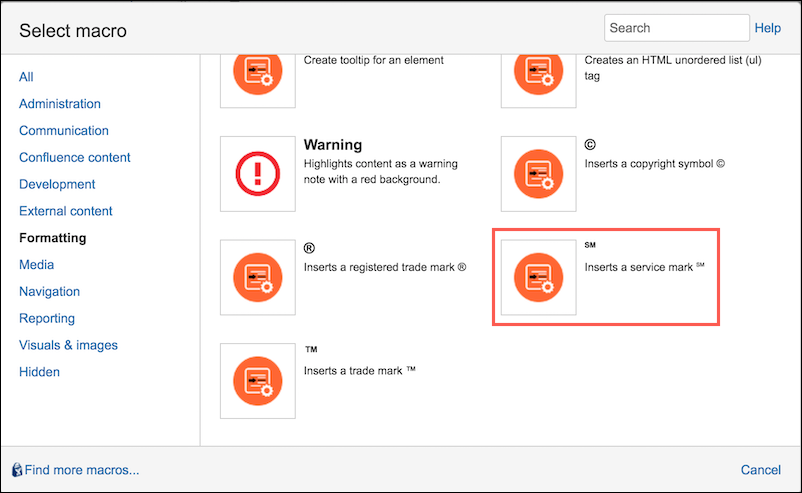Click 'Inserts a copyright symbol' description

[x=655, y=164]
